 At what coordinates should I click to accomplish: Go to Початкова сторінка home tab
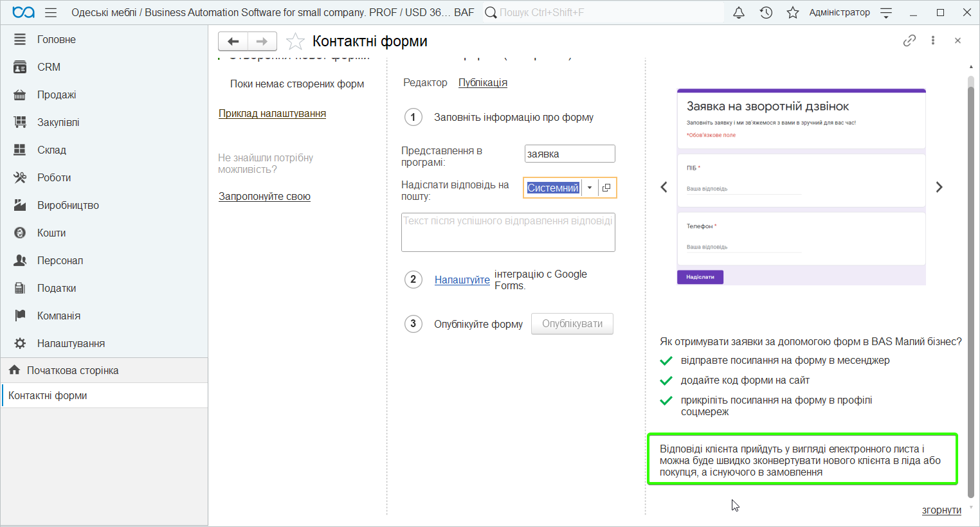coord(104,370)
